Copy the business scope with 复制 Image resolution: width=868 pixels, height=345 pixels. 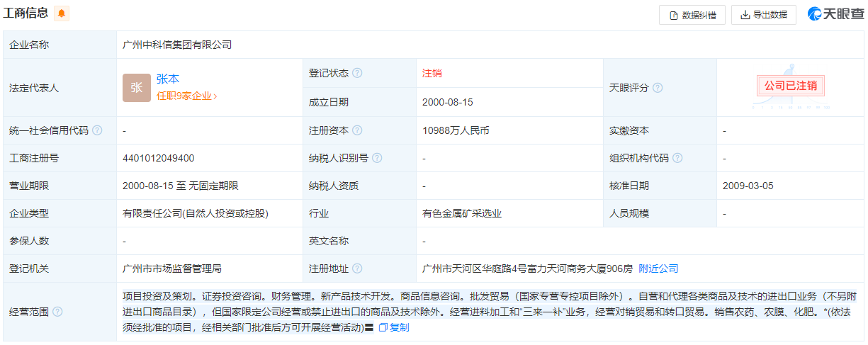[394, 327]
